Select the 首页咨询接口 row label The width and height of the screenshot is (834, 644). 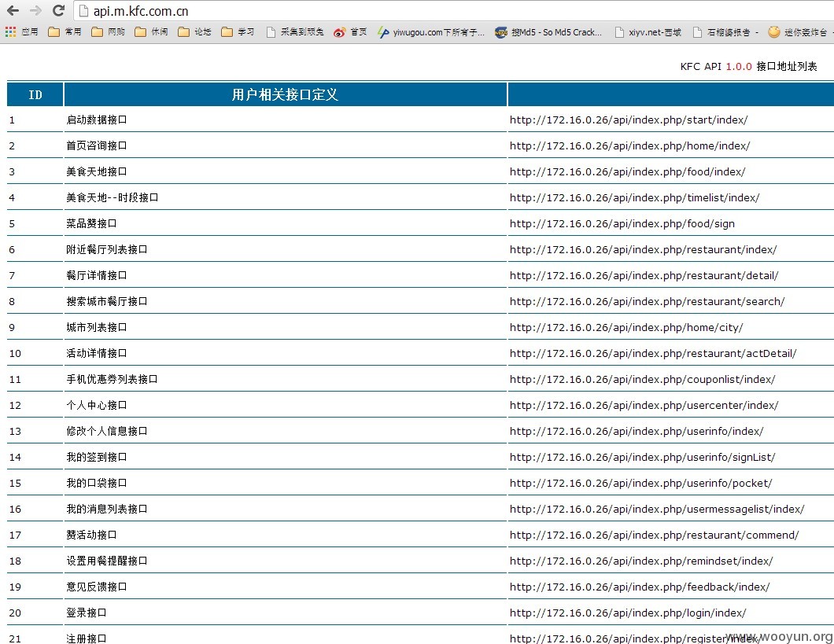96,145
